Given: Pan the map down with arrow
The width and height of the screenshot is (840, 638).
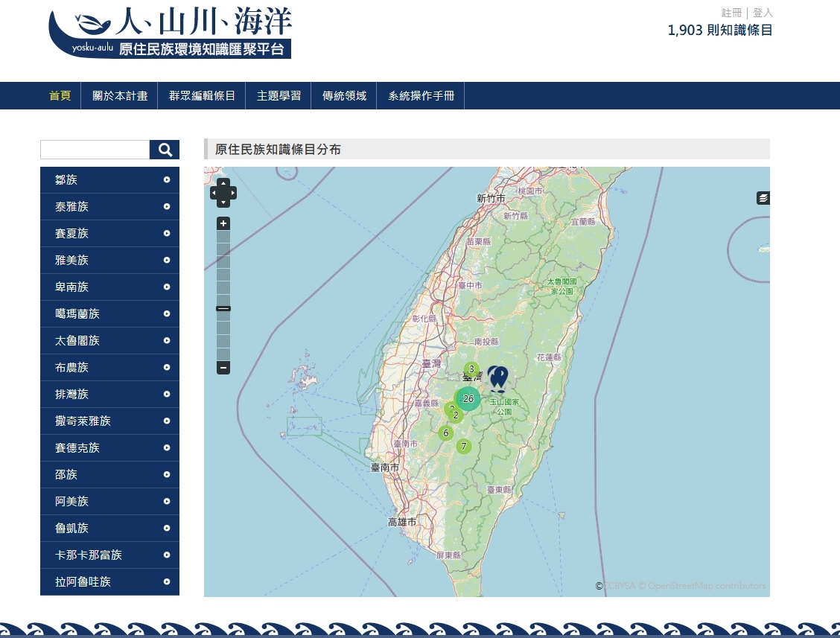Looking at the screenshot, I should (x=223, y=202).
